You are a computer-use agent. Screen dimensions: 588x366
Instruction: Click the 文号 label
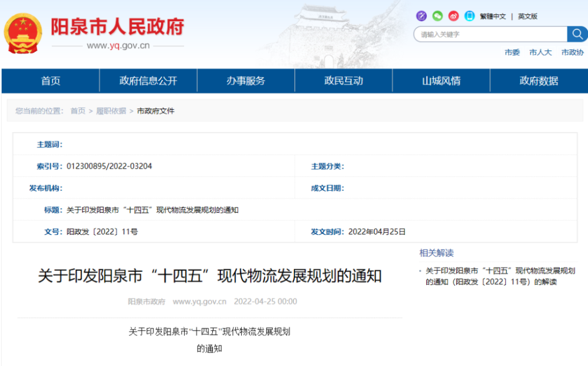pos(54,232)
